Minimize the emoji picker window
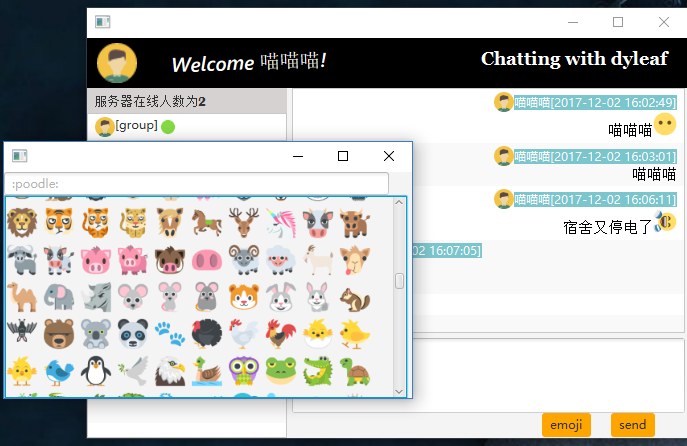The image size is (687, 446). pyautogui.click(x=298, y=156)
